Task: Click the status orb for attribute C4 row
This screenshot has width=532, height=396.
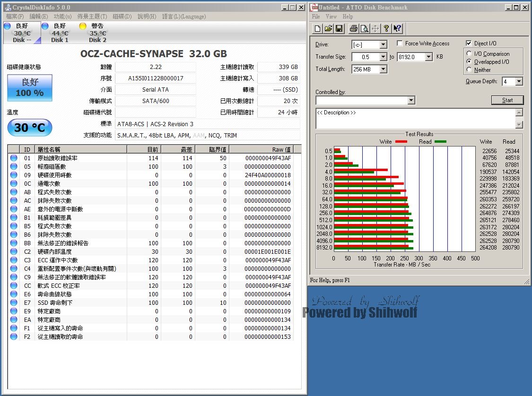Action: click(14, 268)
